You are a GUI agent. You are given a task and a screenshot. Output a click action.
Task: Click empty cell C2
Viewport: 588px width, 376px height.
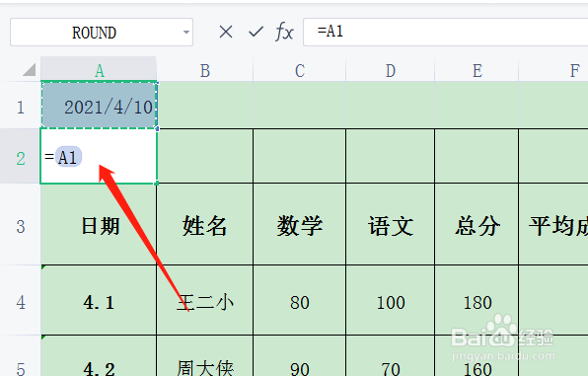pyautogui.click(x=300, y=156)
